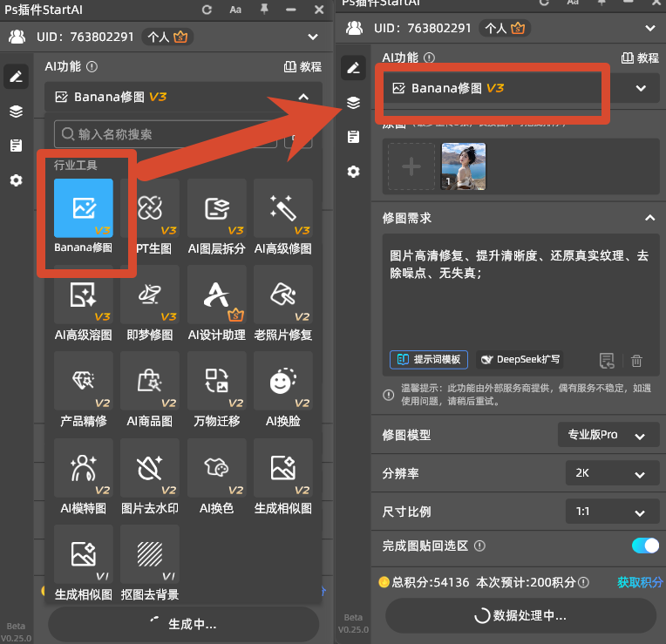Click the save prompt icon beside trash
Screen dimensions: 666x644
pos(607,361)
